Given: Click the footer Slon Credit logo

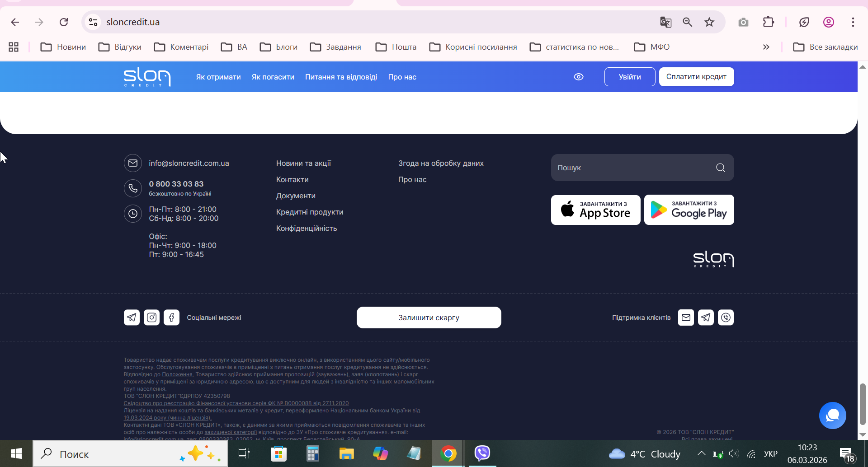Looking at the screenshot, I should tap(713, 259).
